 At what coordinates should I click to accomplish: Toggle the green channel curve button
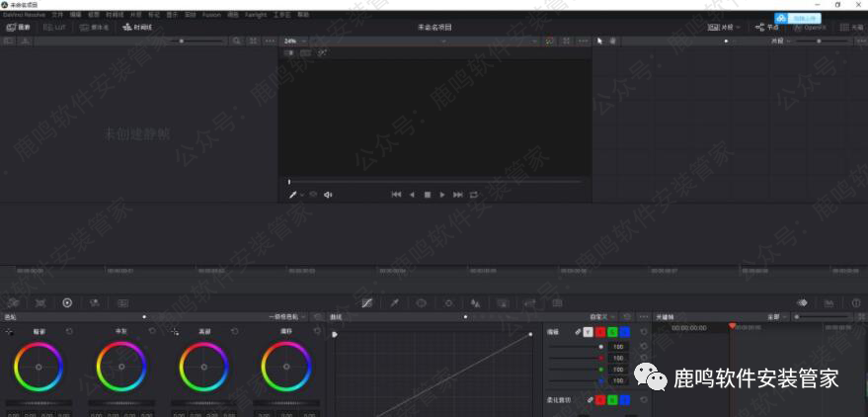coord(612,332)
